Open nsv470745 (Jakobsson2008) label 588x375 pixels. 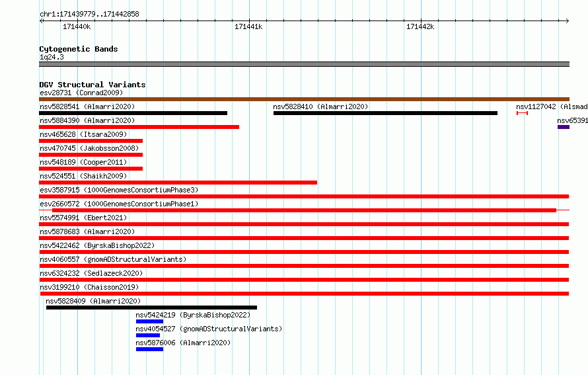click(89, 148)
